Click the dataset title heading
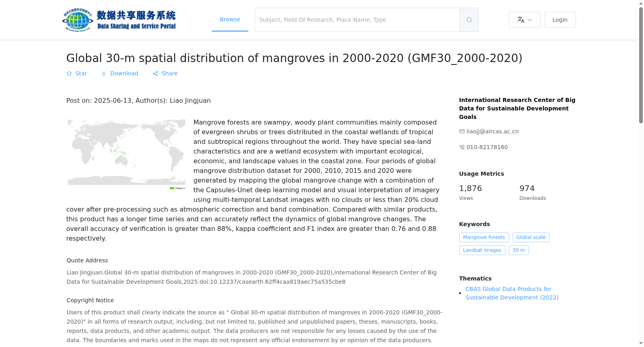The width and height of the screenshot is (644, 347). (x=294, y=58)
